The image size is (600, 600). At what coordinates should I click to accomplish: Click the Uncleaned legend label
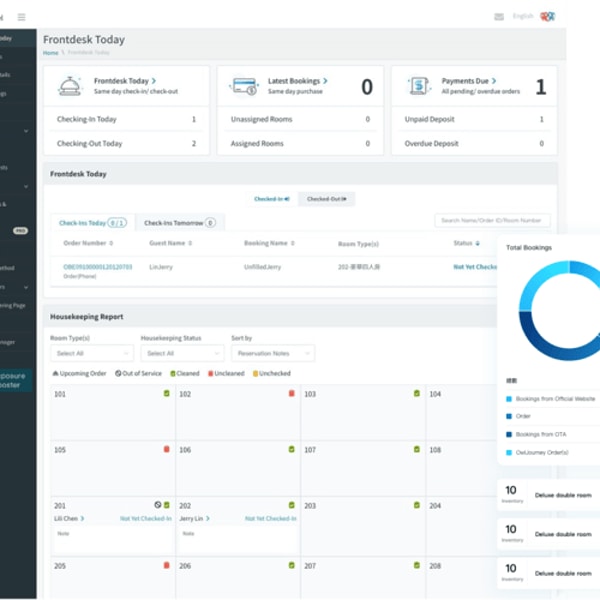pyautogui.click(x=229, y=373)
